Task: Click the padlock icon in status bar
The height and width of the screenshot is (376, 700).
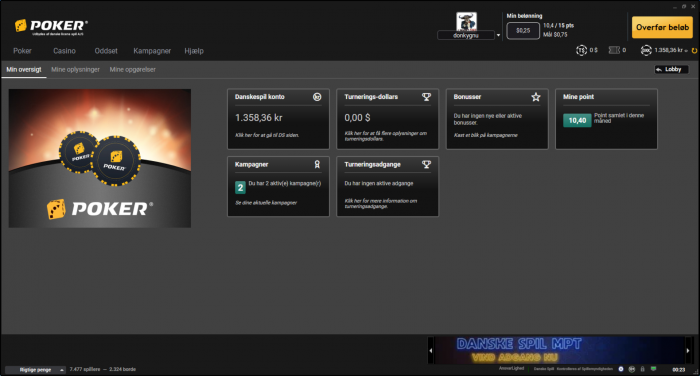Action: click(642, 369)
